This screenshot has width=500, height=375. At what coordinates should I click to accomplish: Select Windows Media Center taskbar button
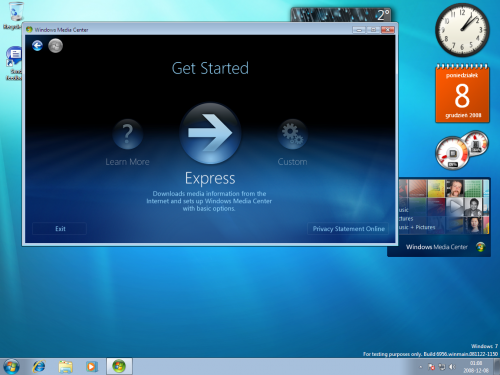coord(119,366)
